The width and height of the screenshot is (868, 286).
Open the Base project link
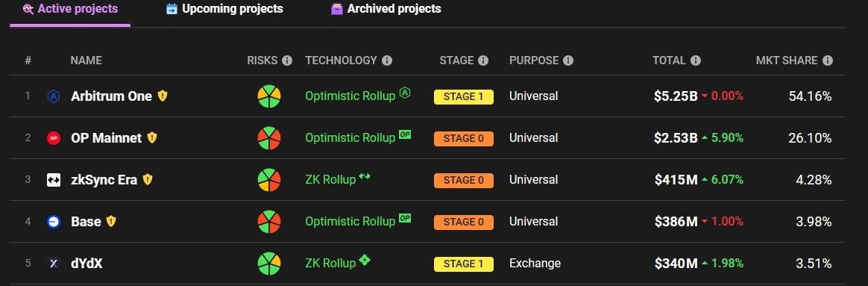(86, 222)
